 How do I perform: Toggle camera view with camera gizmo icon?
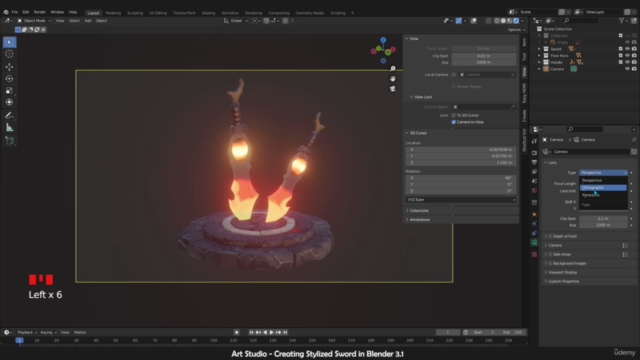[x=393, y=89]
